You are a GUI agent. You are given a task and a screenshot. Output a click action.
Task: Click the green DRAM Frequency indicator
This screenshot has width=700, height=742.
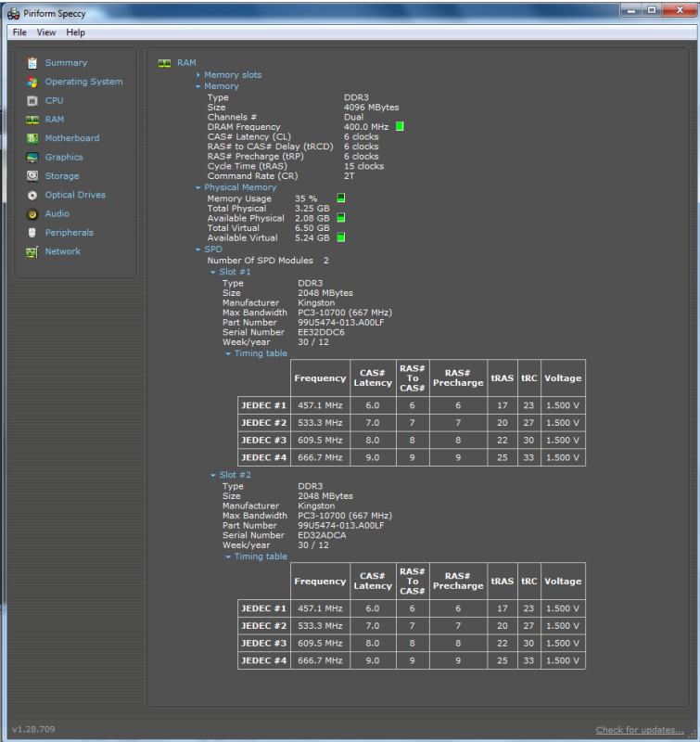coord(400,126)
